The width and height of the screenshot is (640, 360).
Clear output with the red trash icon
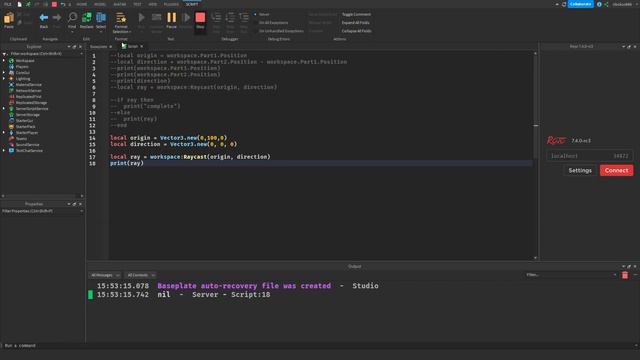[625, 275]
